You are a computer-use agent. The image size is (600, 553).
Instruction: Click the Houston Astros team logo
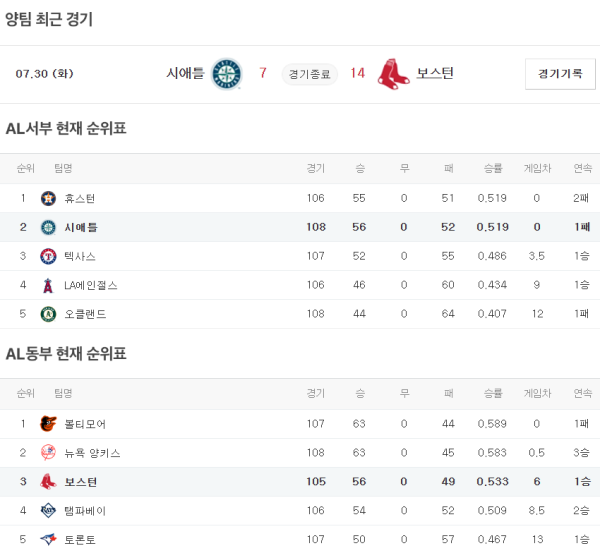48,198
